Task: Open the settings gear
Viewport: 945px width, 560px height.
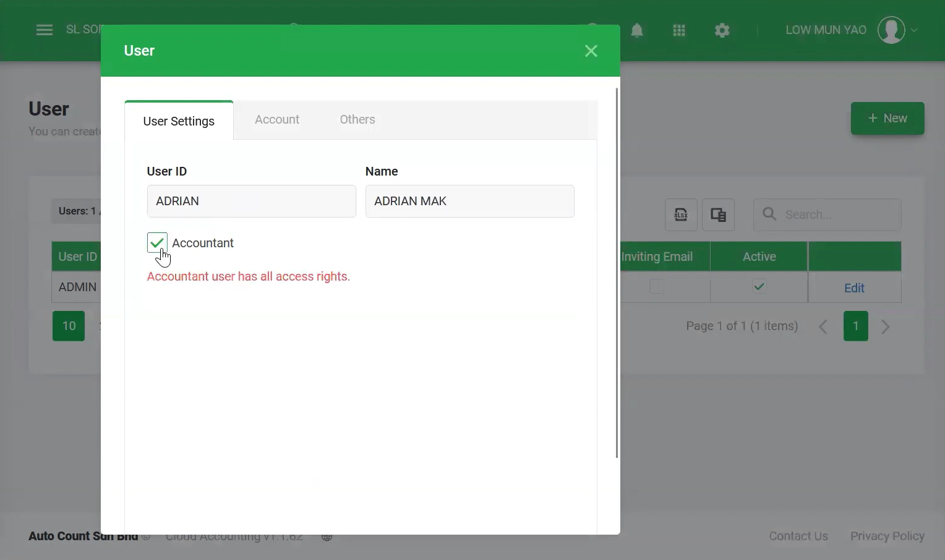Action: pos(722,30)
